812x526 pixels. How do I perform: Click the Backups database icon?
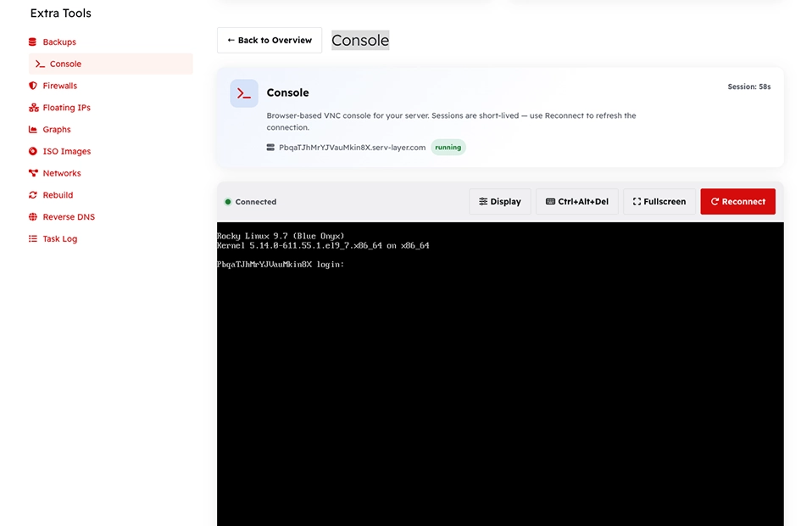[32, 42]
